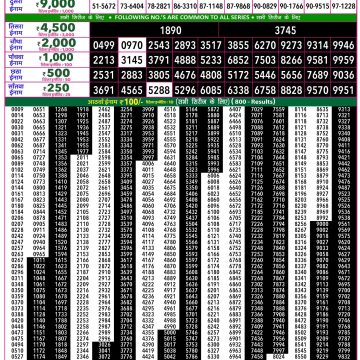
Task: Click winning number 2213
Action: tap(104, 60)
